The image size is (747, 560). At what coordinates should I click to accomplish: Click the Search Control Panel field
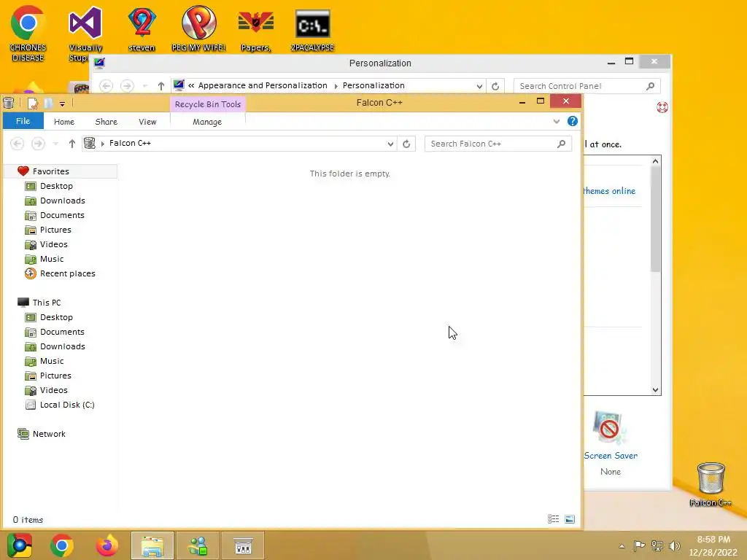587,86
